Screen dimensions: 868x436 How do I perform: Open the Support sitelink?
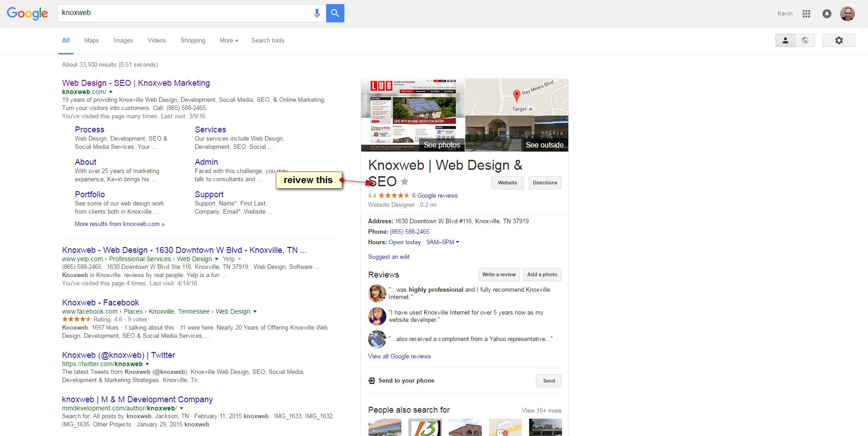click(209, 194)
